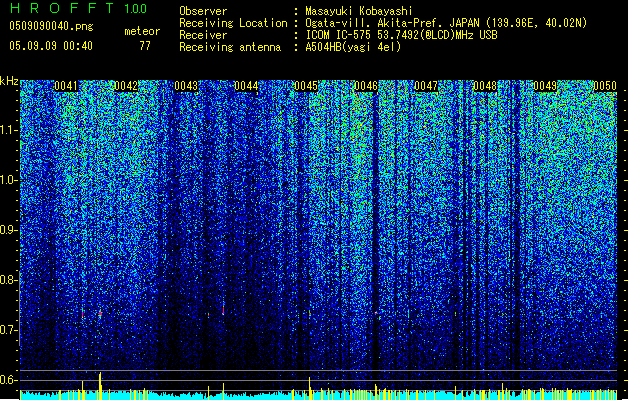Image resolution: width=629 pixels, height=400 pixels.
Task: Click the Ogata-vill. Akita-Pref. JAPAN text
Action: point(392,23)
